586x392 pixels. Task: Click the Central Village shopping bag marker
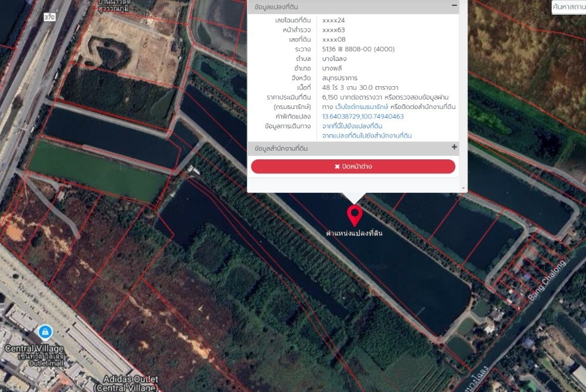point(45,333)
